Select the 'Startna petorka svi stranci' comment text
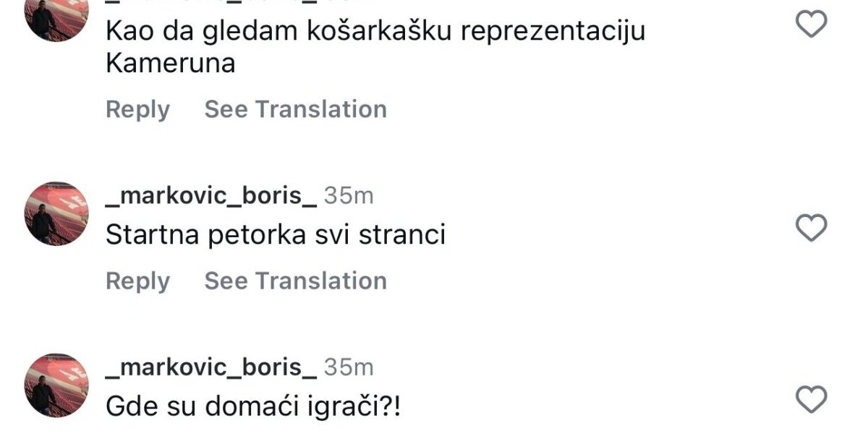Screen dimensions: 868x434 tap(275, 235)
